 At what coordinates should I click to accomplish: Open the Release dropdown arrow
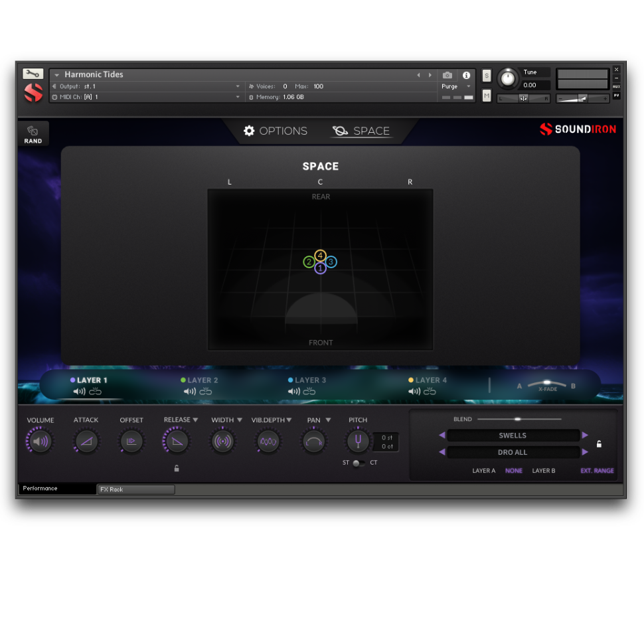[x=195, y=420]
